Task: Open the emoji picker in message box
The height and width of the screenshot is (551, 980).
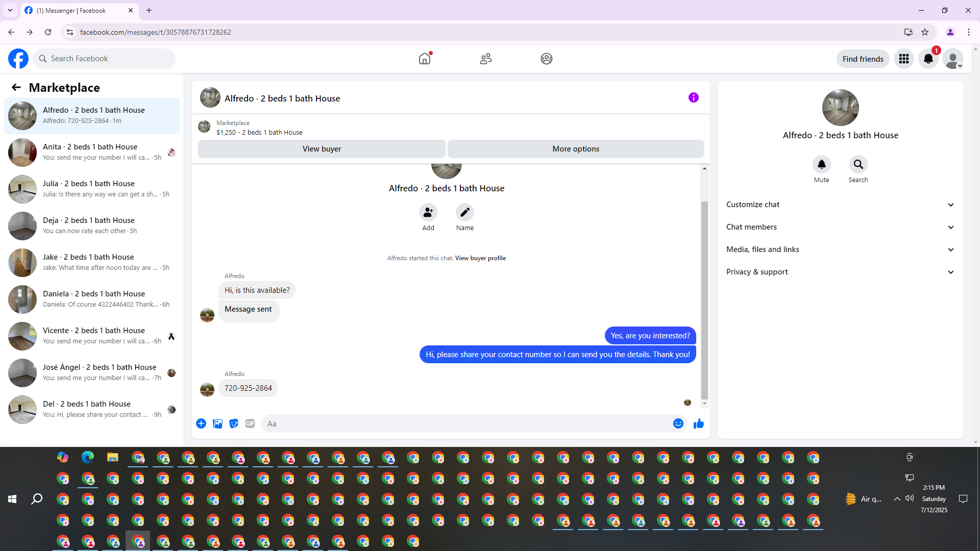Action: coord(678,423)
